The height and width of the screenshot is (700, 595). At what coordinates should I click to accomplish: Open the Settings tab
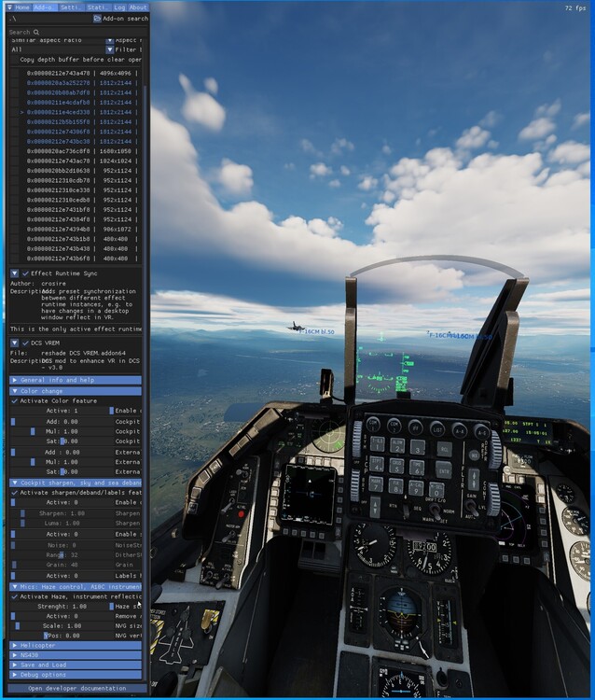[71, 7]
